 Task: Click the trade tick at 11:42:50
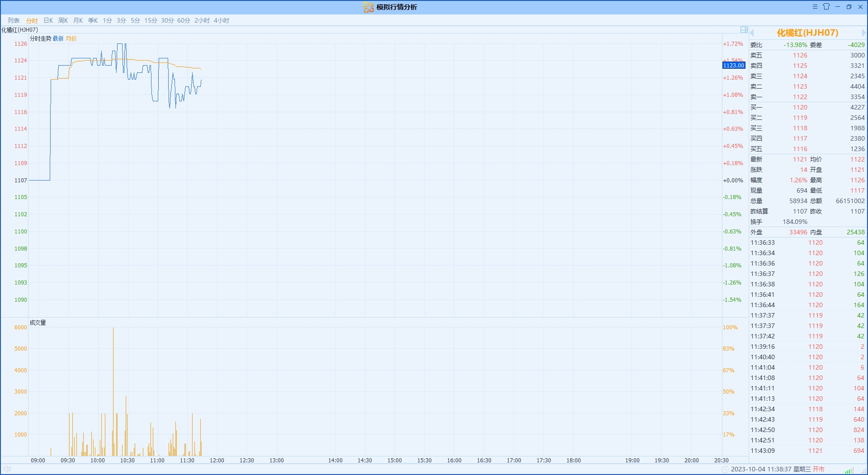807,430
